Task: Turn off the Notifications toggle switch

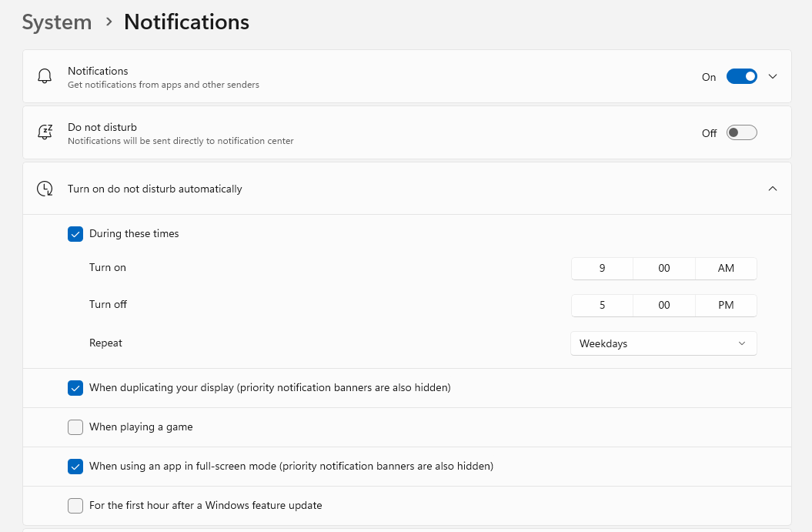Action: 741,76
